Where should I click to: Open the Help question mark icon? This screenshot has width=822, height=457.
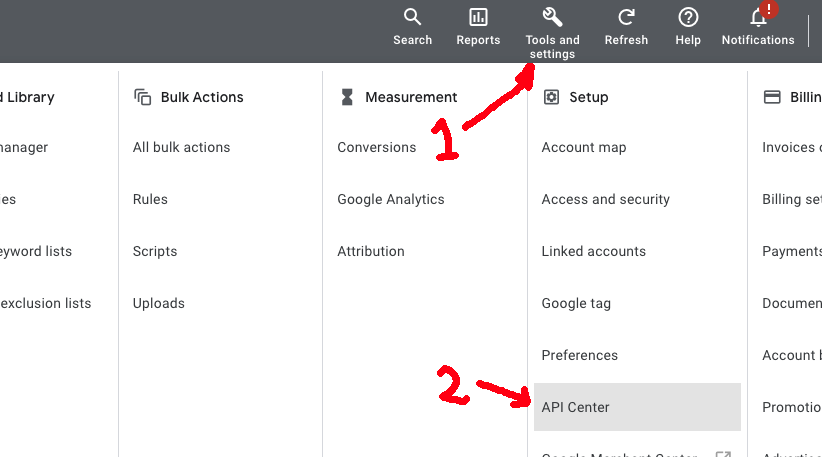[688, 17]
